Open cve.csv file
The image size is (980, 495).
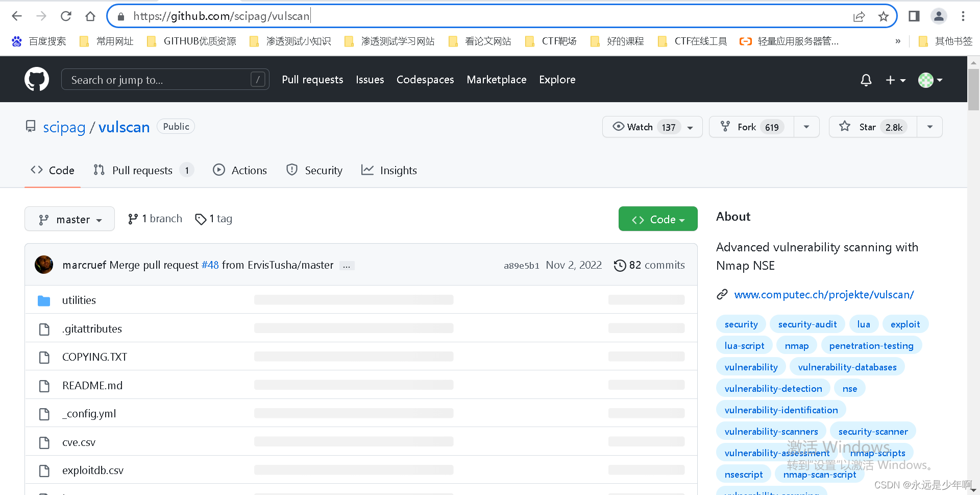click(x=79, y=442)
